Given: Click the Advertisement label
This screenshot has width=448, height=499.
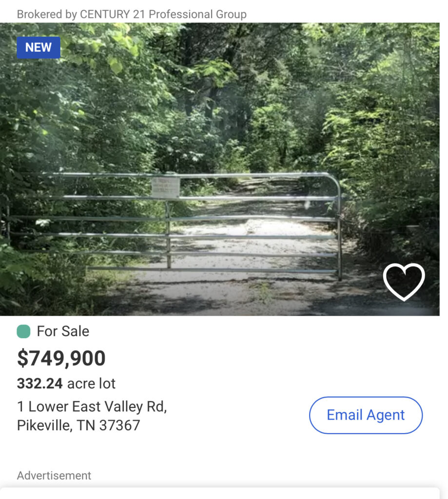Looking at the screenshot, I should pyautogui.click(x=54, y=475).
